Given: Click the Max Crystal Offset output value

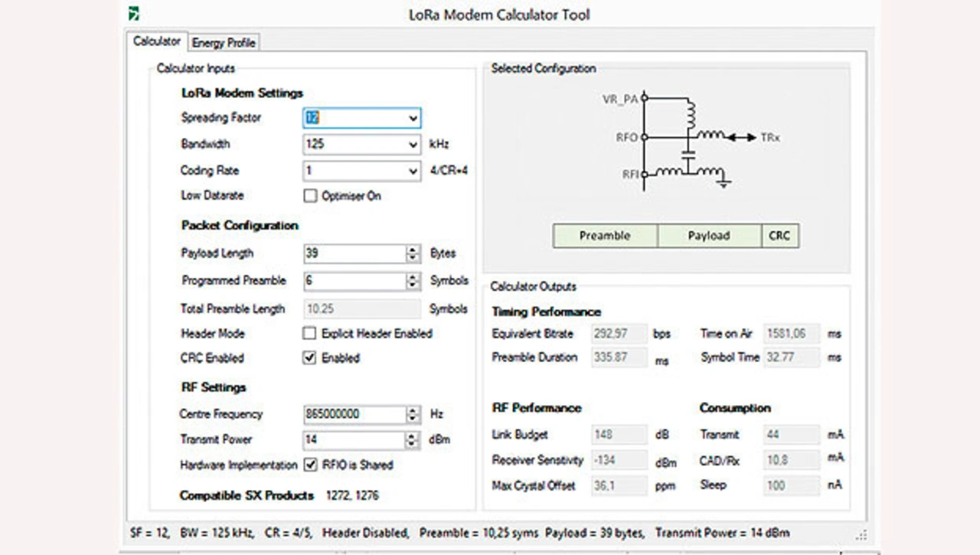Looking at the screenshot, I should [x=619, y=485].
